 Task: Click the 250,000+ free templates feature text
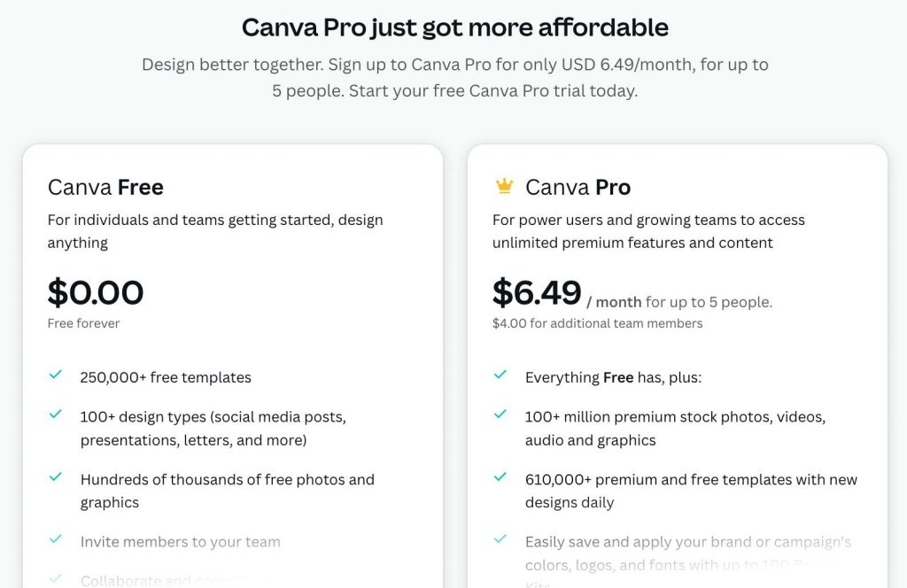click(x=166, y=377)
